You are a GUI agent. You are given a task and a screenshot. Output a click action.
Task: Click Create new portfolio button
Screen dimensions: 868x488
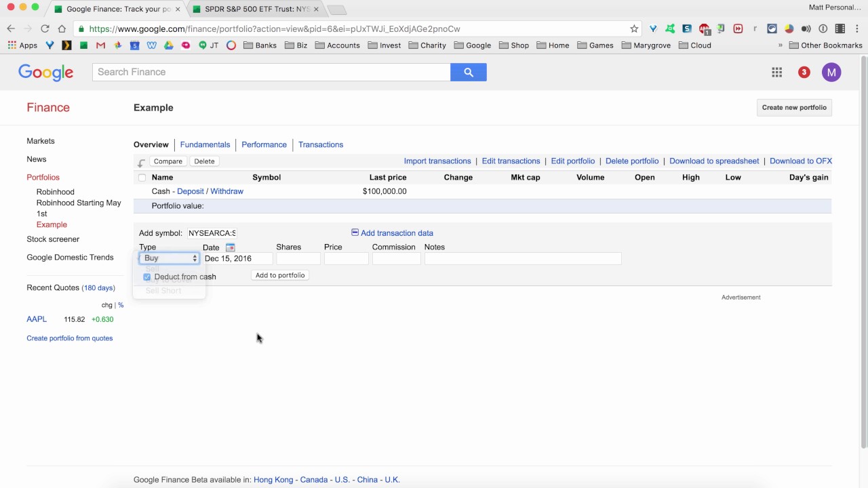coord(794,107)
